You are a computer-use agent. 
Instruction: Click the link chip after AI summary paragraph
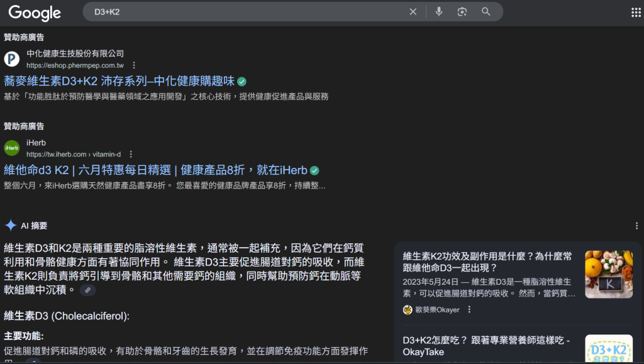(x=87, y=290)
